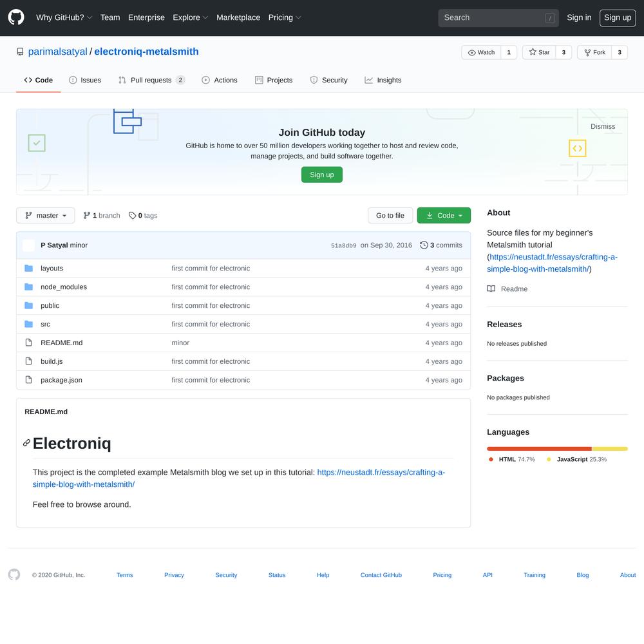The width and height of the screenshot is (644, 644).
Task: Click the README.md file icon in the file list
Action: point(28,343)
